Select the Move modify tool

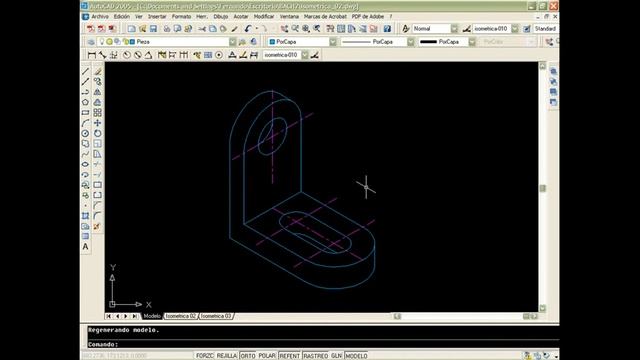point(98,123)
